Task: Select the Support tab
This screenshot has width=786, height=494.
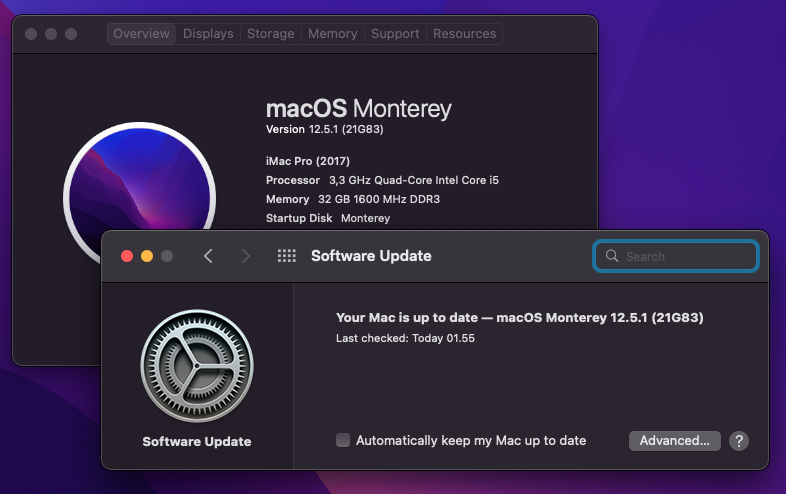Action: 395,34
